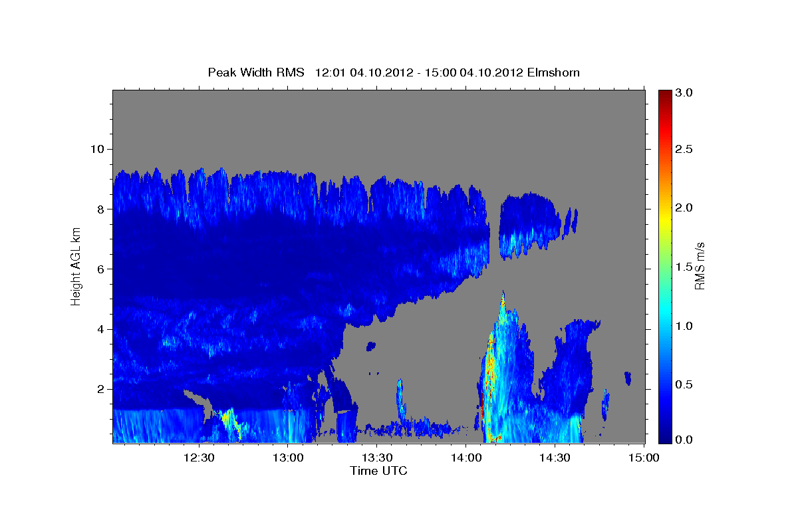Click the colorbar value '3.0'
The image size is (798, 532).
pyautogui.click(x=684, y=92)
